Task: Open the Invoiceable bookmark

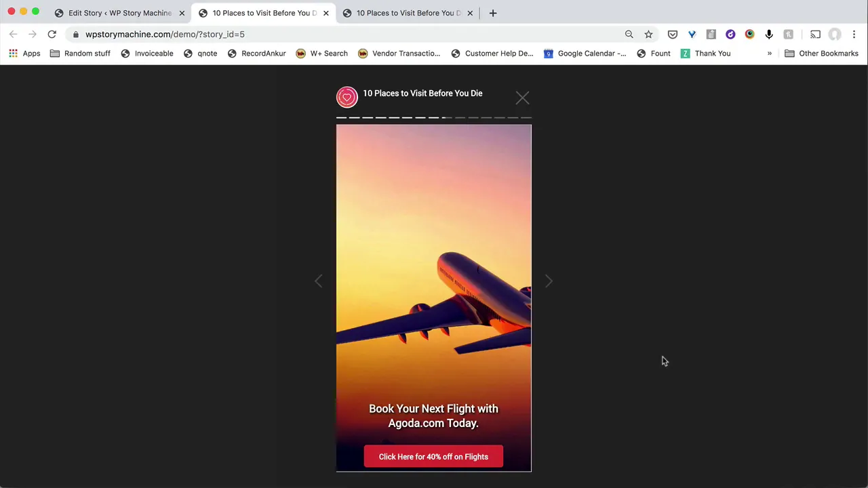Action: click(147, 54)
